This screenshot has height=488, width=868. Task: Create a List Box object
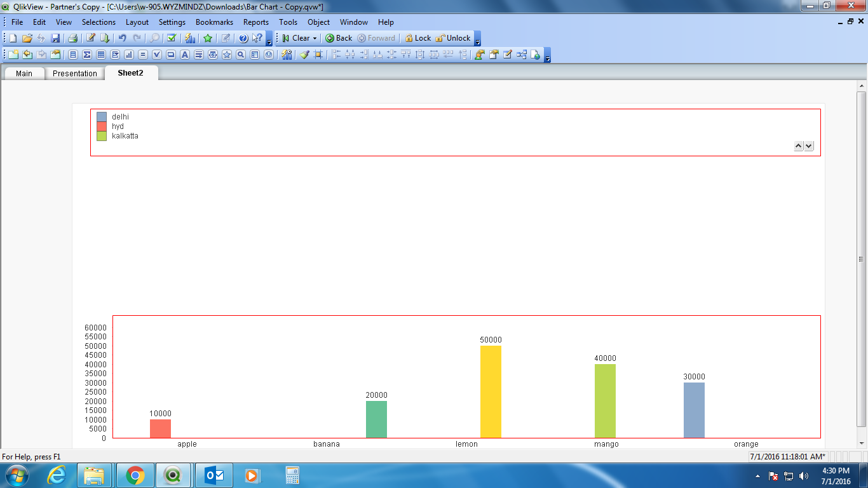coord(73,55)
